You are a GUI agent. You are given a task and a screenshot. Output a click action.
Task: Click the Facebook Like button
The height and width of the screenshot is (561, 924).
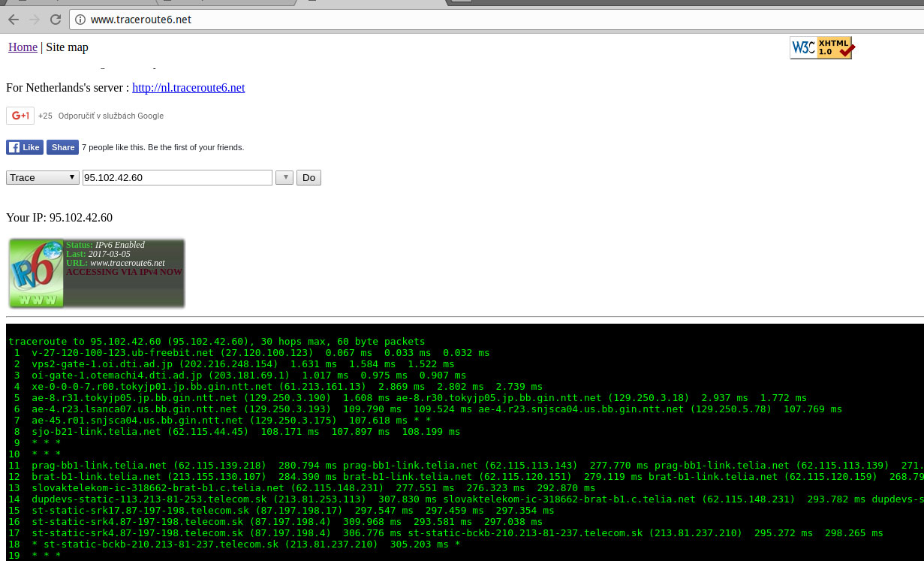pyautogui.click(x=25, y=147)
